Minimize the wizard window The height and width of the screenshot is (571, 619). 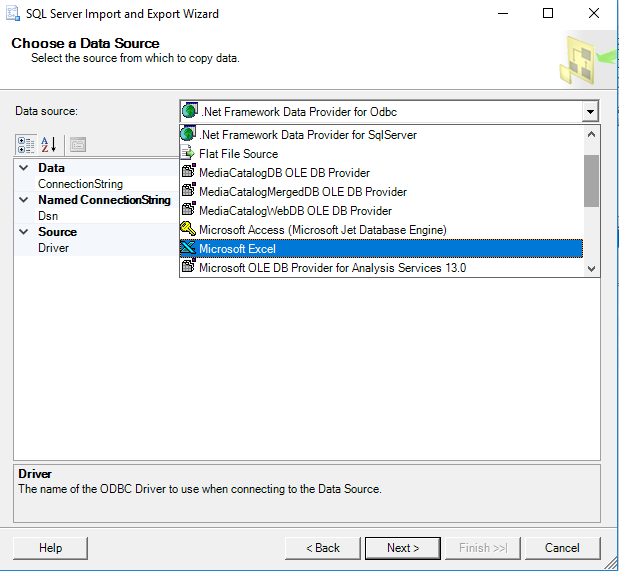[x=503, y=14]
